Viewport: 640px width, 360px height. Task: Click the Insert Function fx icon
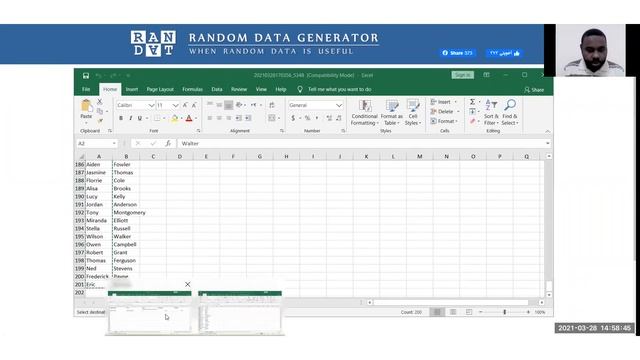pyautogui.click(x=168, y=143)
